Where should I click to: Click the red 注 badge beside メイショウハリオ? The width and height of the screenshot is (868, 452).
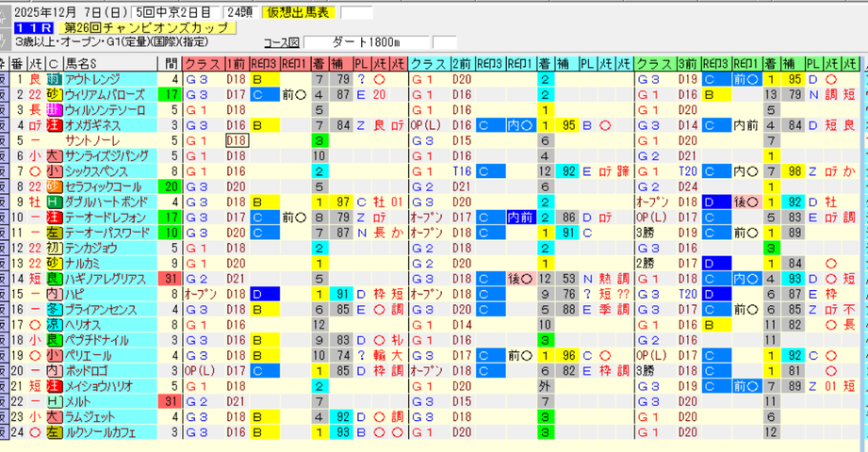(54, 386)
